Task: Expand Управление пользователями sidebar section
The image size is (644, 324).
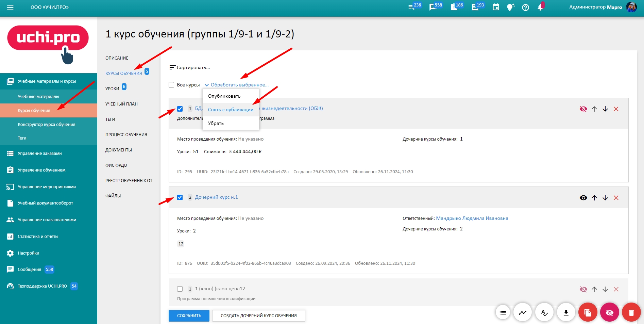Action: 49,220
